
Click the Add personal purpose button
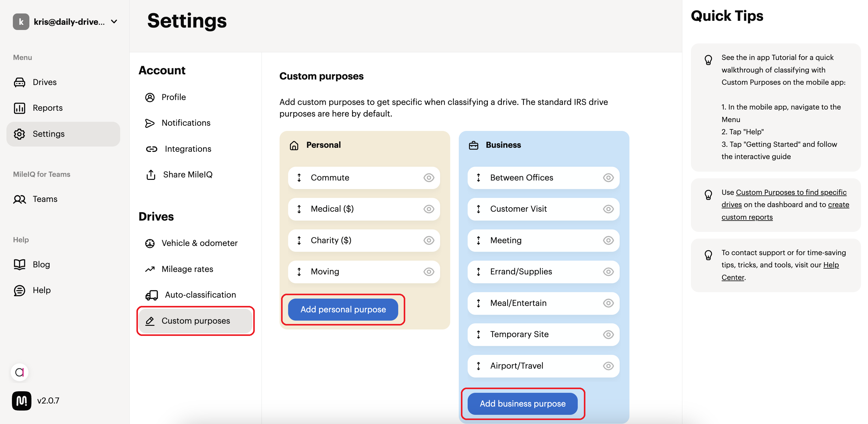(x=343, y=309)
